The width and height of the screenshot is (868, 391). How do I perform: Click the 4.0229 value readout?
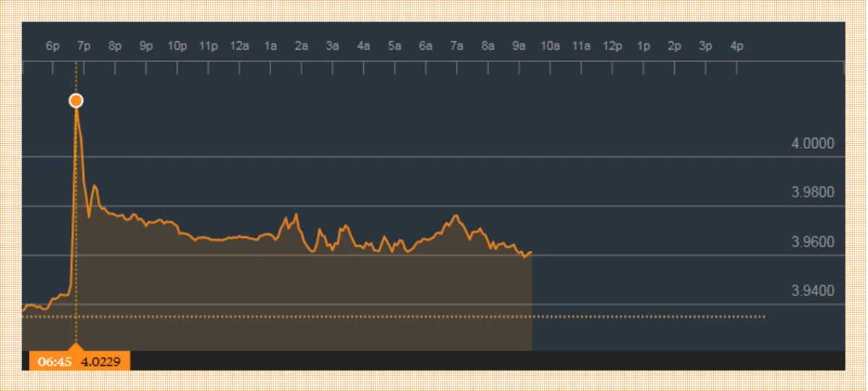tap(101, 361)
